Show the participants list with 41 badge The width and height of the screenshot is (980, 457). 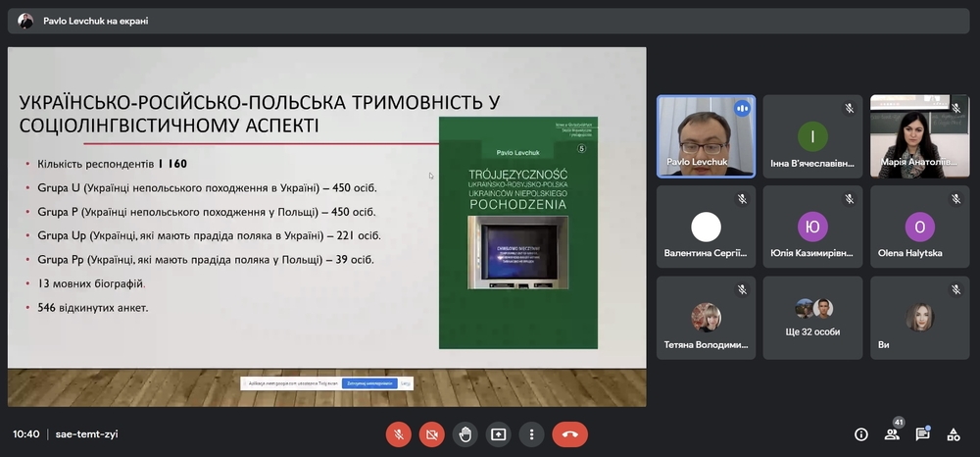893,434
